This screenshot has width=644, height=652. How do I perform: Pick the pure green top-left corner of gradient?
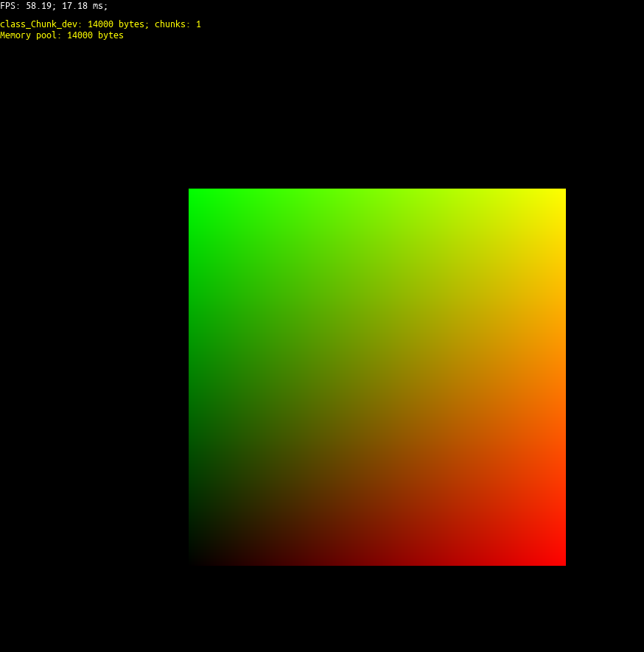point(192,192)
